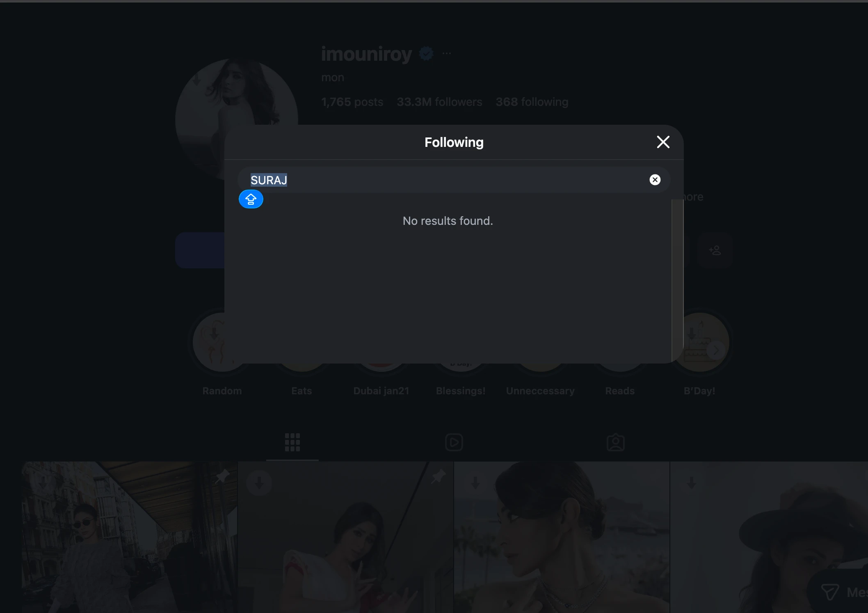Viewport: 868px width, 613px height.
Task: Open the first pinned street photo post
Action: coord(130,537)
